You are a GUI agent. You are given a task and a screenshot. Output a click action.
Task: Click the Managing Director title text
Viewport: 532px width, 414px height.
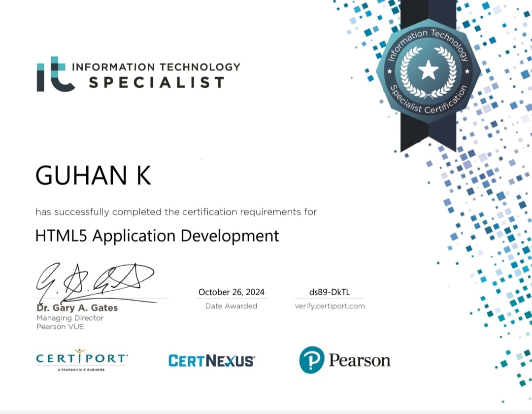tap(70, 318)
